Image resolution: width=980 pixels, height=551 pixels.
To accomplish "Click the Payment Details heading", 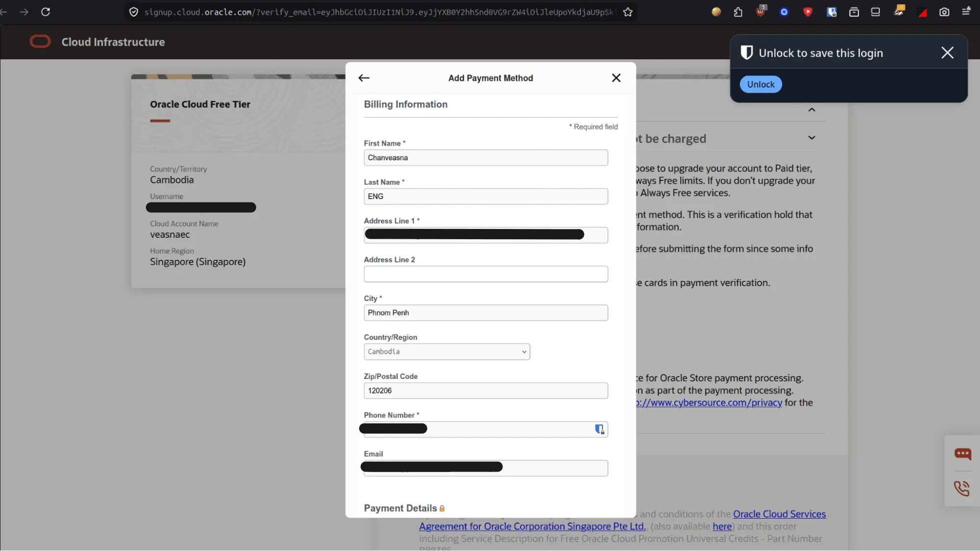I will pyautogui.click(x=400, y=508).
